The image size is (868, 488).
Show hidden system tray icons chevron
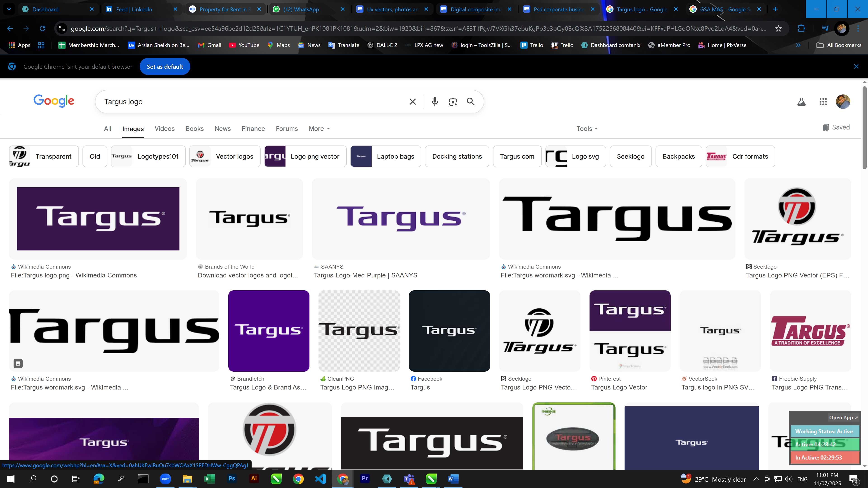[756, 479]
